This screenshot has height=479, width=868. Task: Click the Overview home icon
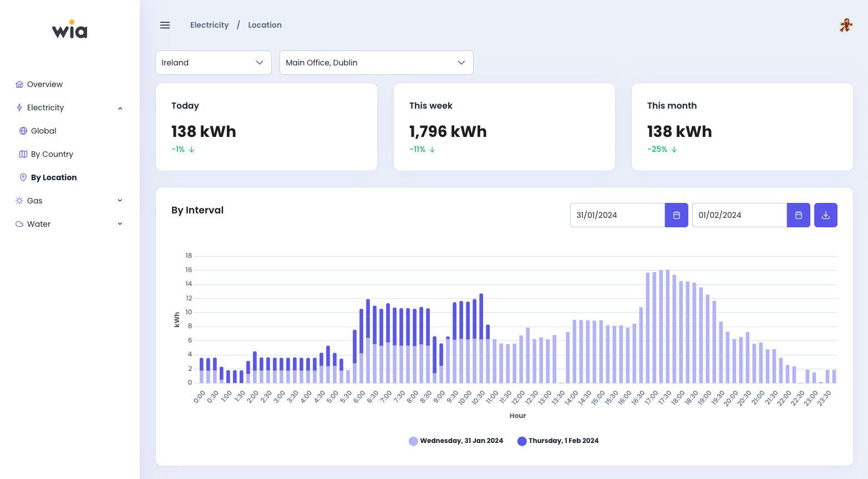pos(19,84)
